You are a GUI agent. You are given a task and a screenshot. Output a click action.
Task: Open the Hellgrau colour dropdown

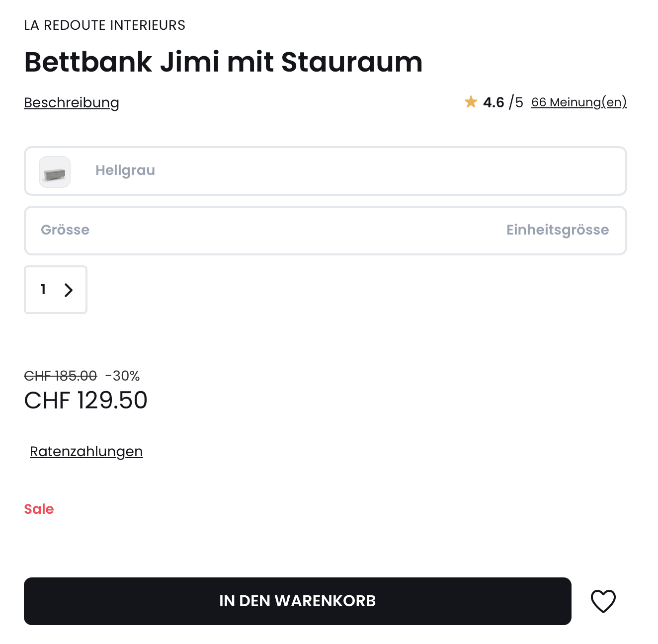pyautogui.click(x=325, y=171)
